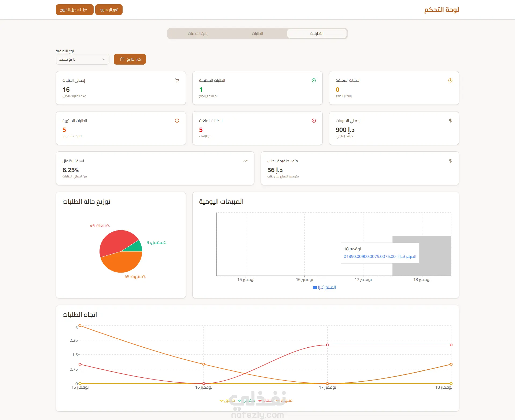Switch to the إدارة الخدمات tab

[x=198, y=34]
